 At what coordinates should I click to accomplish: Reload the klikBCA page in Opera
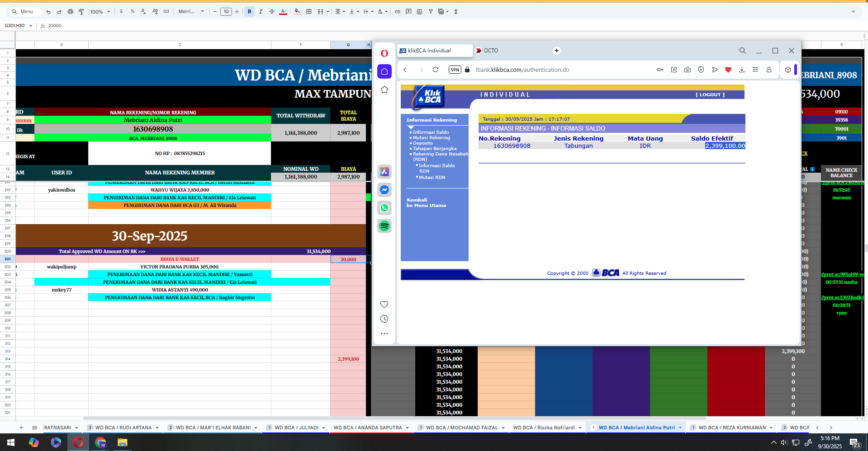[436, 70]
